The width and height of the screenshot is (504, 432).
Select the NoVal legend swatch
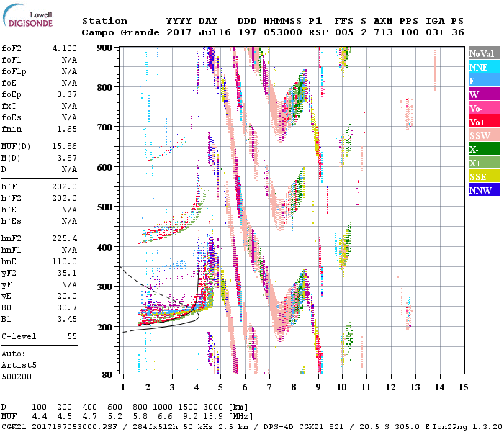pos(483,53)
